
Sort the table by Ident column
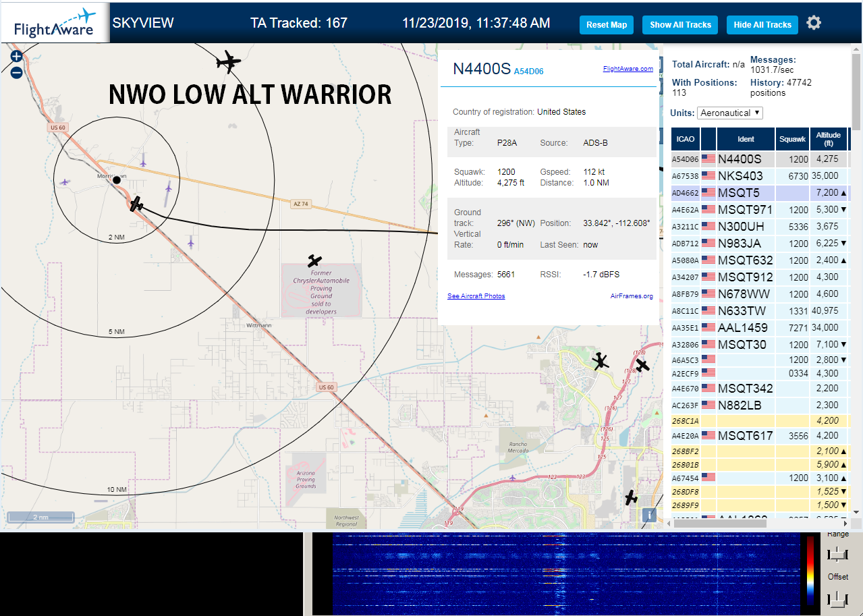746,139
